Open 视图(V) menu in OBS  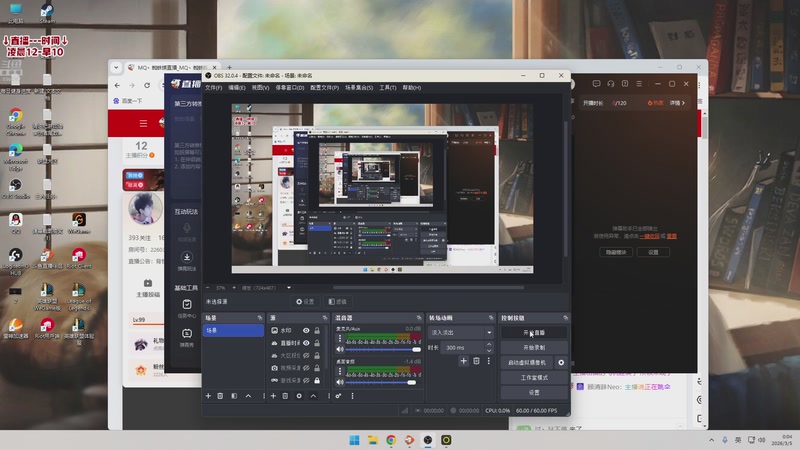(260, 88)
